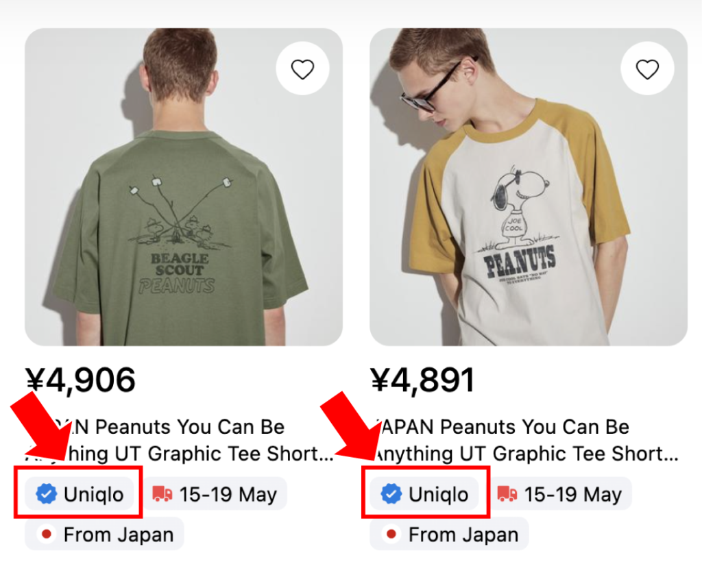Image resolution: width=702 pixels, height=588 pixels.
Task: Click red delivery truck icon for ¥4,891 tee
Action: coord(507,494)
